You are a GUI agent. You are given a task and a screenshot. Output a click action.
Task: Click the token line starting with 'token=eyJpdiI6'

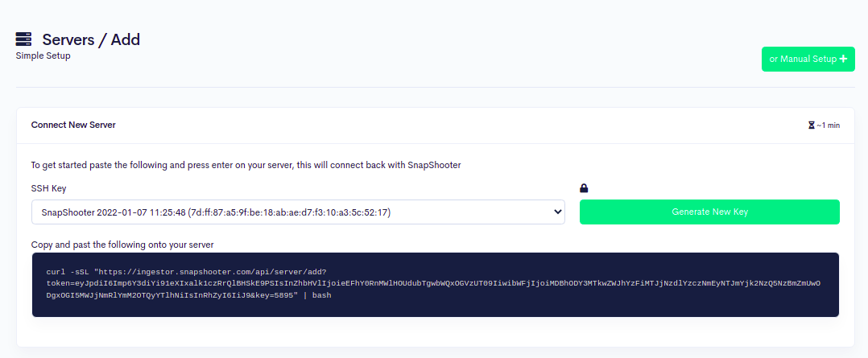pos(433,283)
